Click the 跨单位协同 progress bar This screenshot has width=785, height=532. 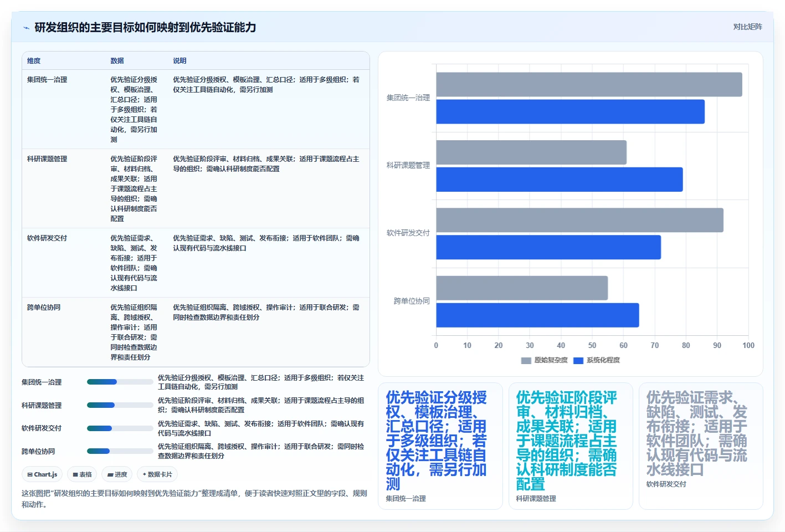point(120,451)
